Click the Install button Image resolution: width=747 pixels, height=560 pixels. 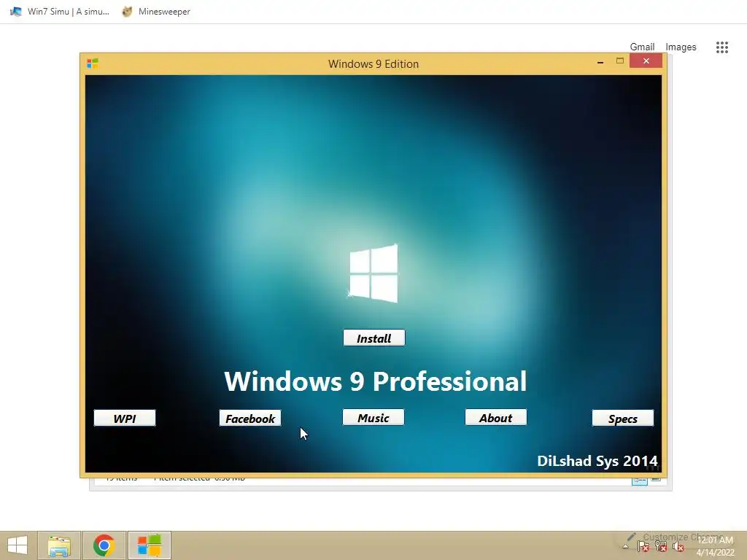coord(374,338)
